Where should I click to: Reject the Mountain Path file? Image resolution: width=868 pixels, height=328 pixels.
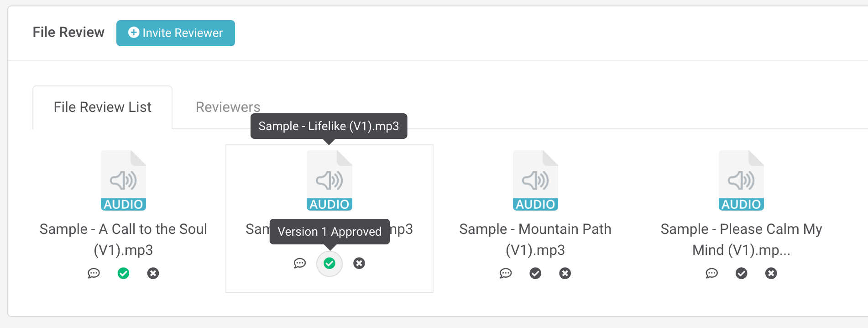[x=565, y=273]
